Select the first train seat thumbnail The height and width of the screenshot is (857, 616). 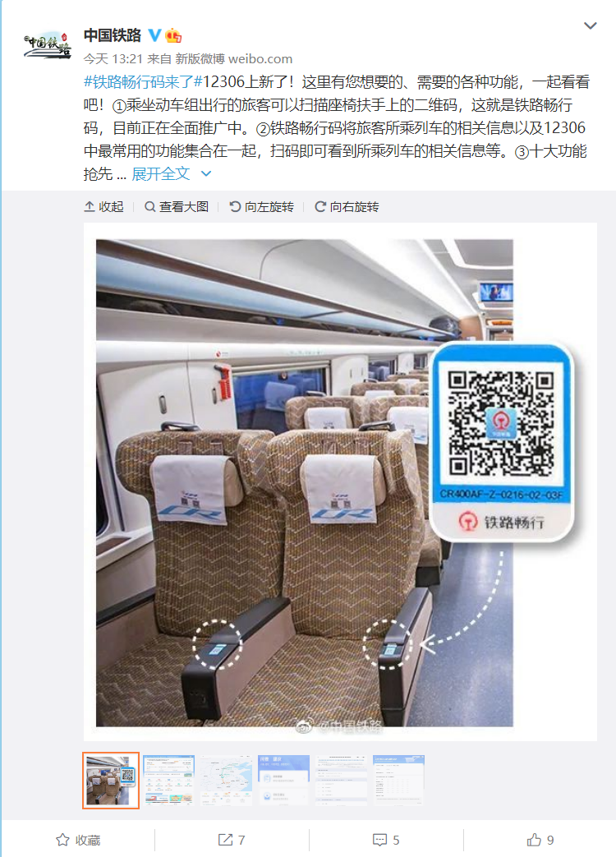pyautogui.click(x=111, y=781)
